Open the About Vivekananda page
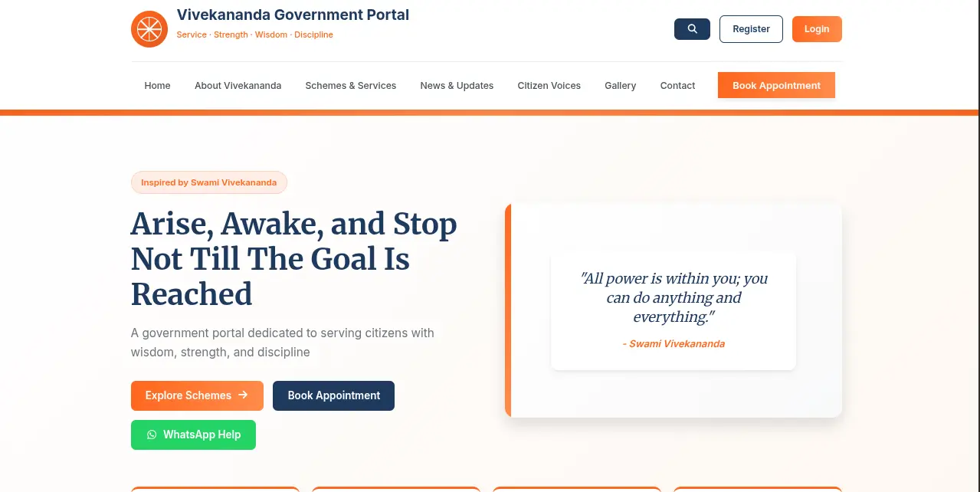This screenshot has width=980, height=492. (238, 85)
